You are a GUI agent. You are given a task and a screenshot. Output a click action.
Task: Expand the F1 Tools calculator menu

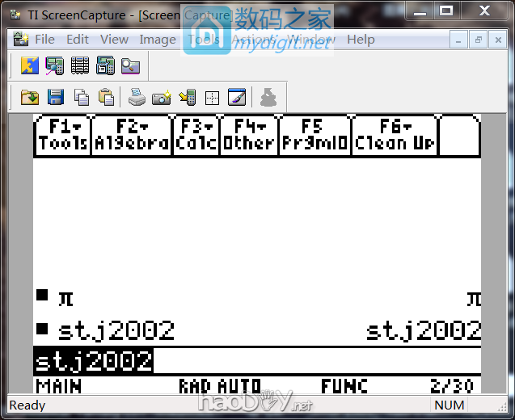click(x=63, y=135)
